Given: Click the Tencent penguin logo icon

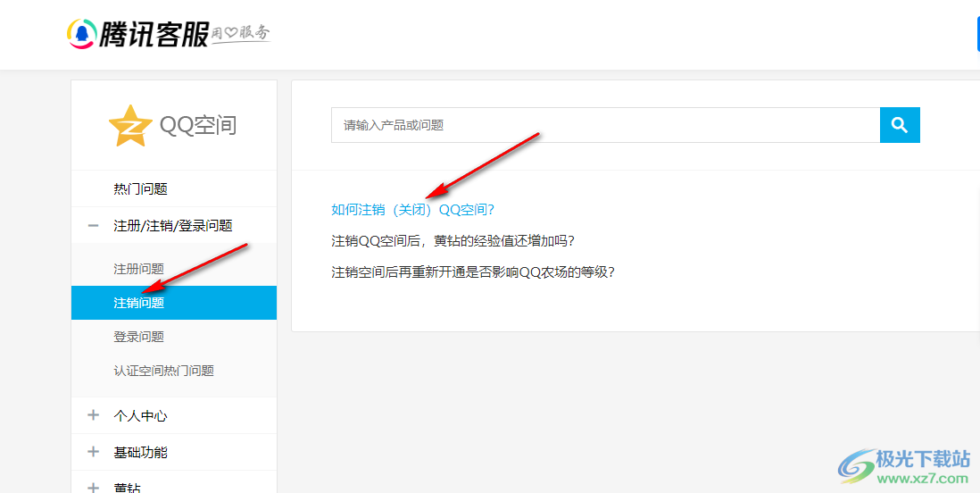Looking at the screenshot, I should pyautogui.click(x=82, y=34).
